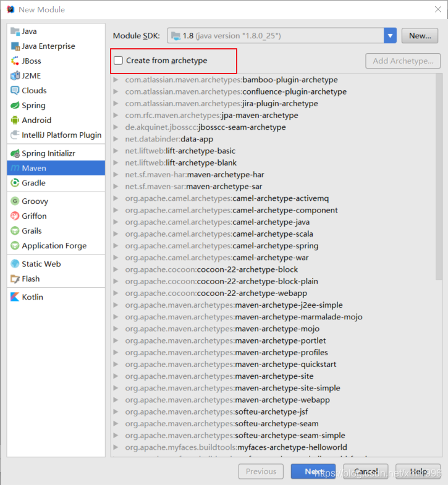The width and height of the screenshot is (448, 485).
Task: Select the Application Forge icon
Action: point(15,246)
